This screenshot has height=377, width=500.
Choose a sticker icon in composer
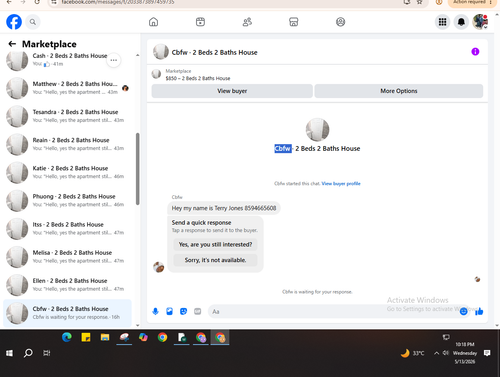183,311
